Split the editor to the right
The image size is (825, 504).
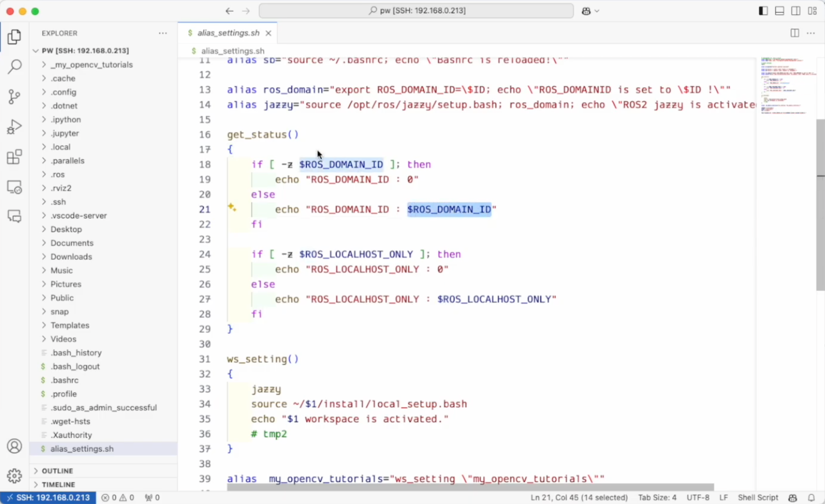(x=794, y=33)
